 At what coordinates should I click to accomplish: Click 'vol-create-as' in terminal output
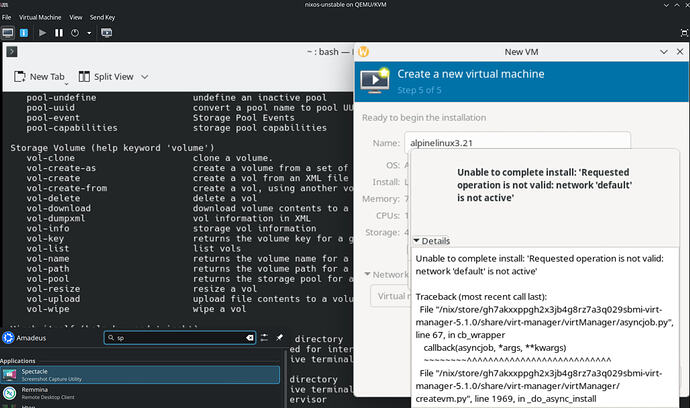61,168
